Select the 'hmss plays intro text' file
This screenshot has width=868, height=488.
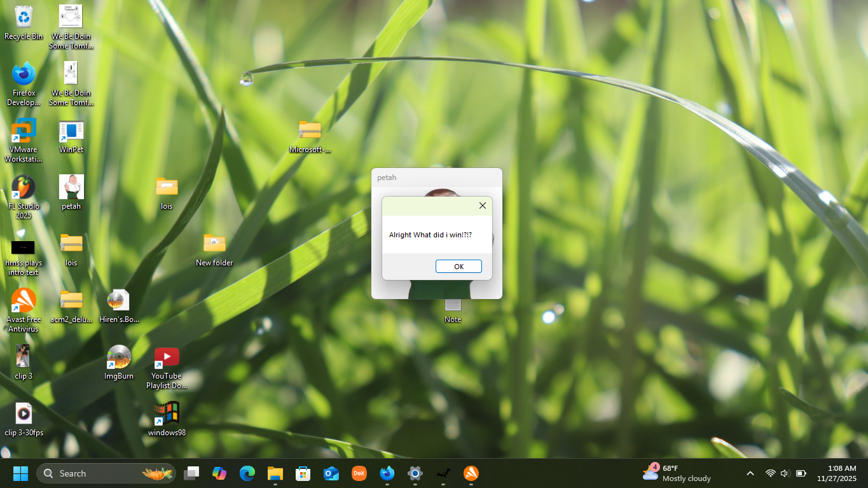click(24, 254)
